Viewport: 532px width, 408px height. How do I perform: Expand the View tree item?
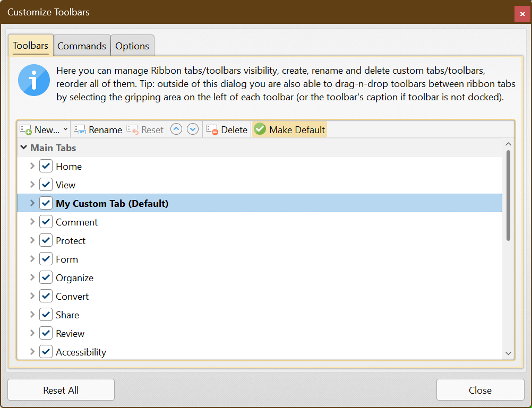[32, 185]
